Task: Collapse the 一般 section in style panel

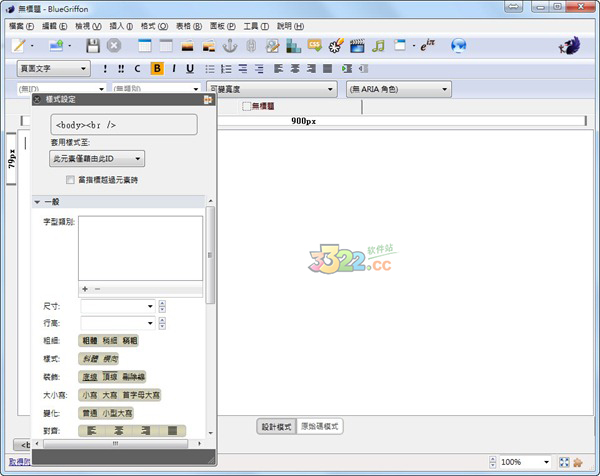Action: (x=38, y=202)
